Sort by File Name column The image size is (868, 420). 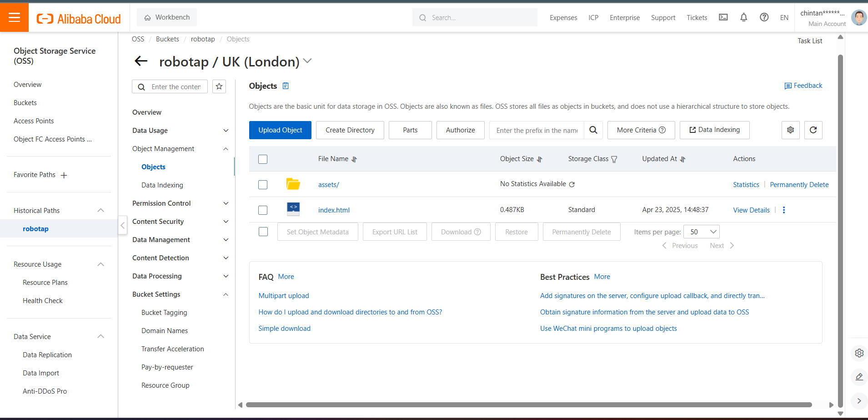click(354, 159)
